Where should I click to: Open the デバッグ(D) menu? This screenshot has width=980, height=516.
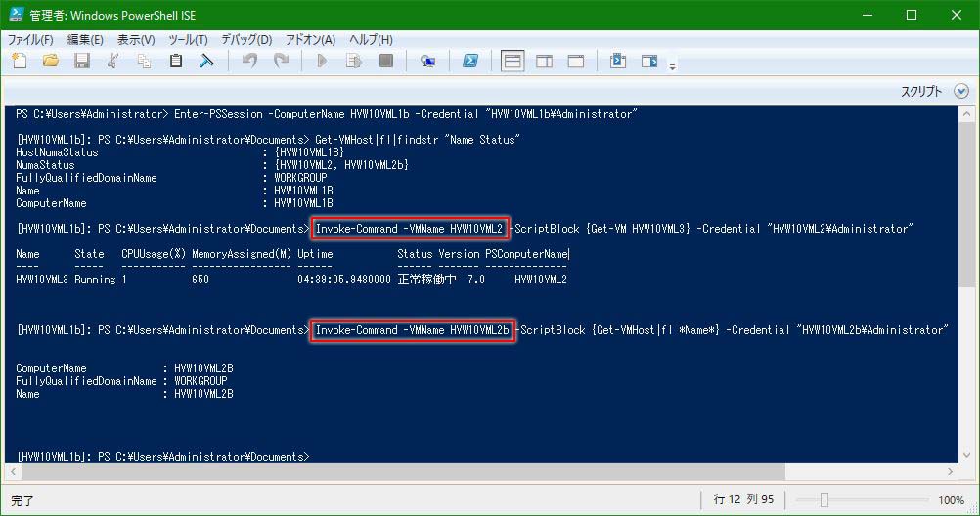[246, 40]
